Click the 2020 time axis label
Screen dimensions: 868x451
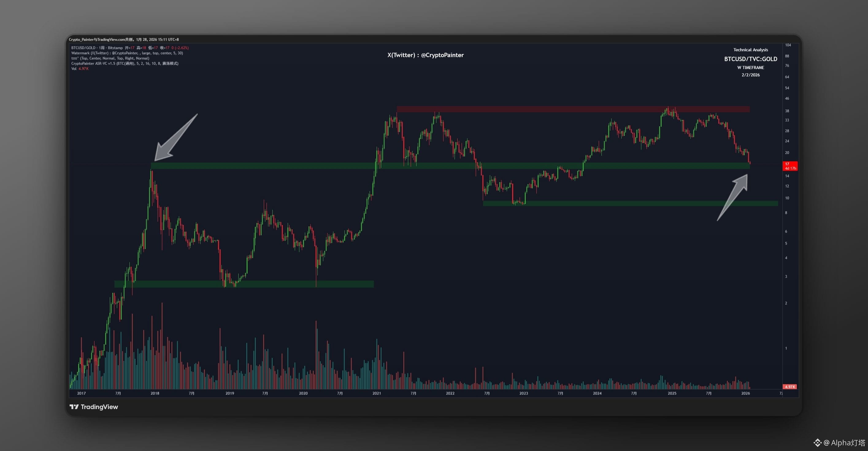[x=303, y=393]
